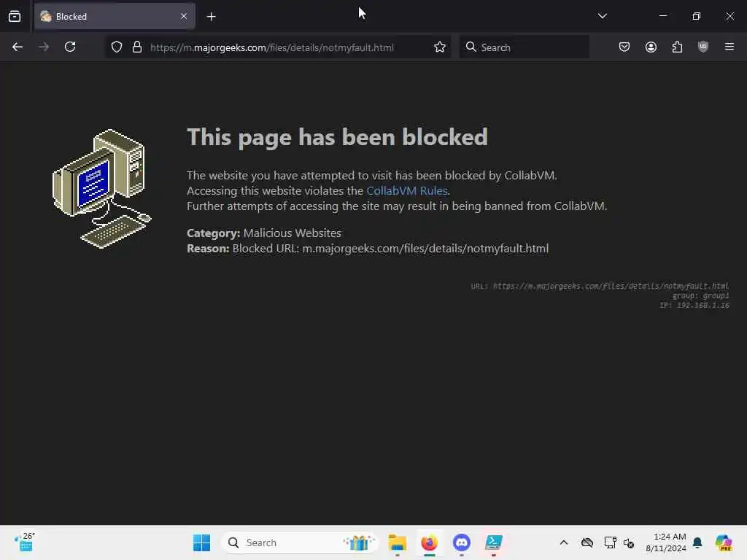This screenshot has height=560, width=747.
Task: Select Category: Malicious Websites text
Action: click(x=264, y=233)
